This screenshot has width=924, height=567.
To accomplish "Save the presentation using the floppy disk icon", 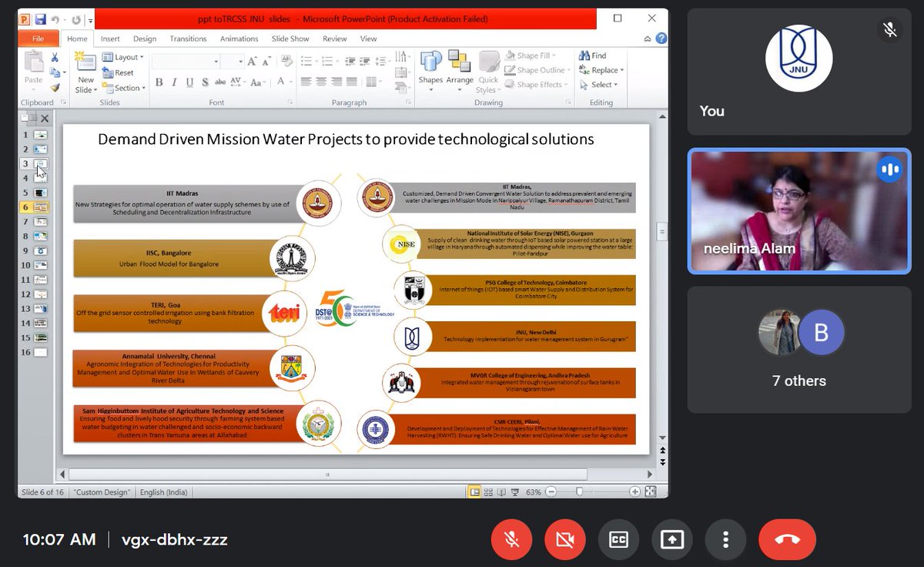I will 40,19.
